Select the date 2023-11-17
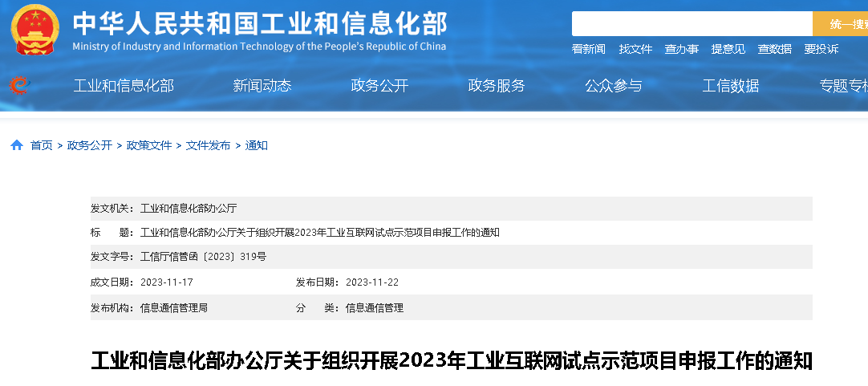868x386 pixels. tap(167, 282)
